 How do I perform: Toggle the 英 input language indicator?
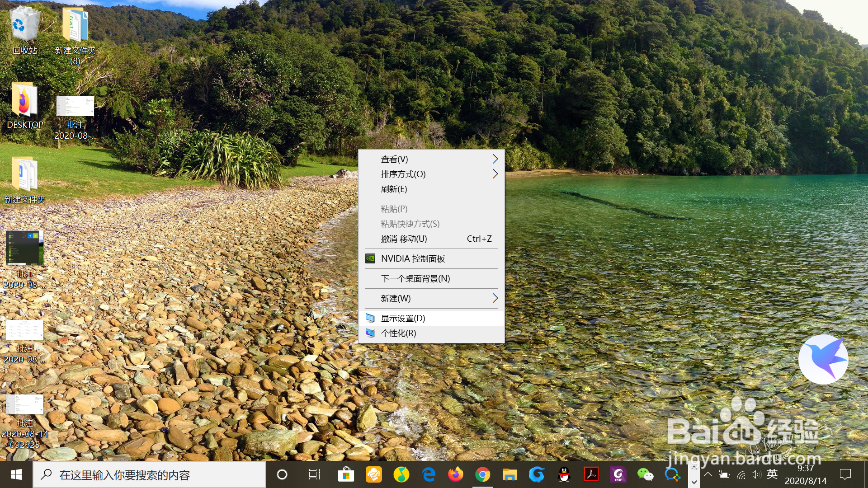click(x=772, y=474)
